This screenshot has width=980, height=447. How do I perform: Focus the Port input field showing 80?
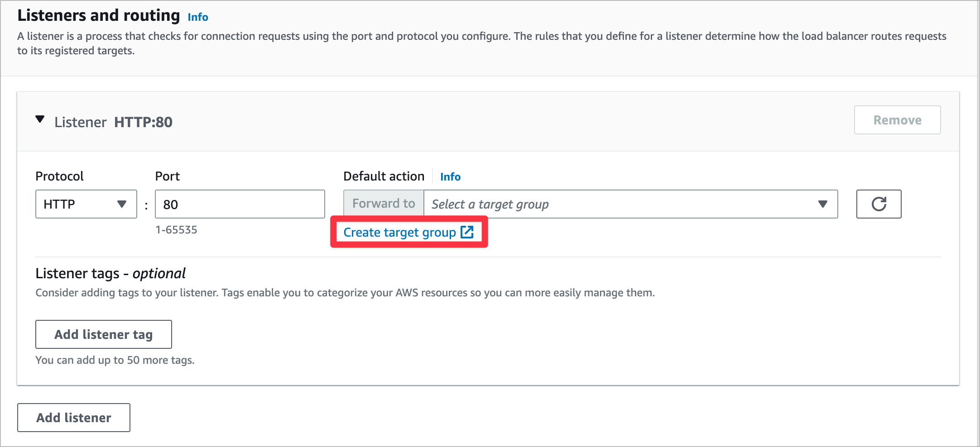point(240,204)
